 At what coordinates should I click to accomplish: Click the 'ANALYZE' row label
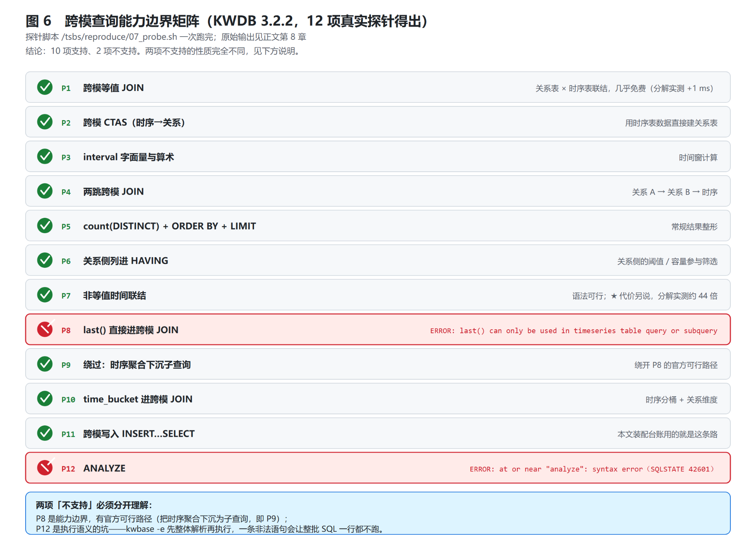coord(104,468)
